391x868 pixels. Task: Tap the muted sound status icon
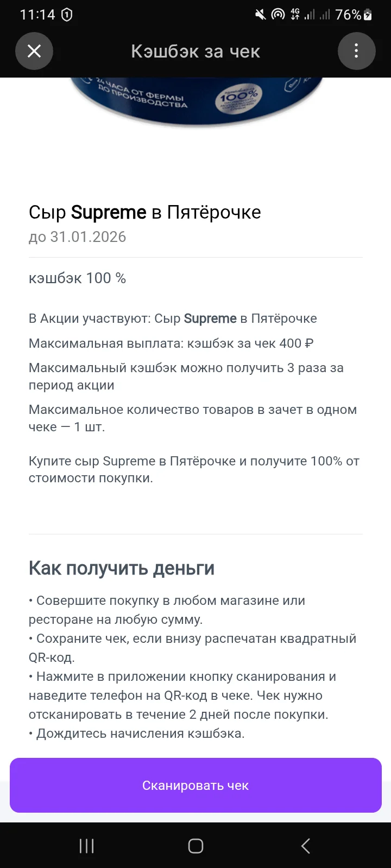[x=261, y=15]
